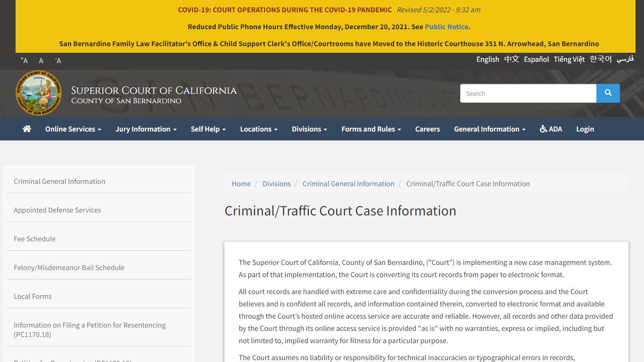
Task: Click the court seal logo
Action: 39,93
